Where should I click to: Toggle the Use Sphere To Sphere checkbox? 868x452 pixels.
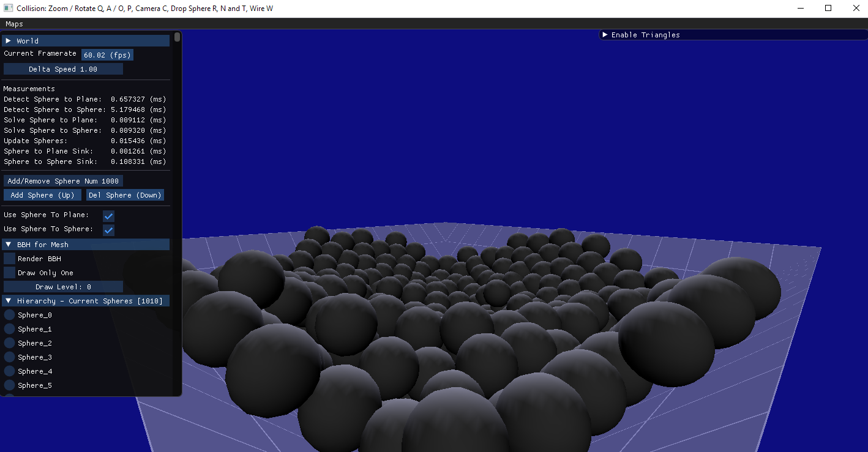(x=108, y=230)
